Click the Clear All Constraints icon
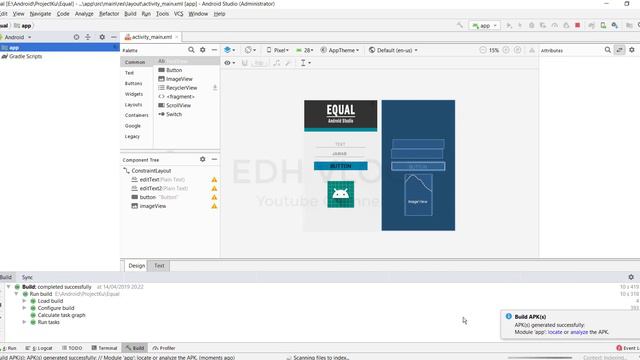The image size is (640, 360). click(x=277, y=63)
